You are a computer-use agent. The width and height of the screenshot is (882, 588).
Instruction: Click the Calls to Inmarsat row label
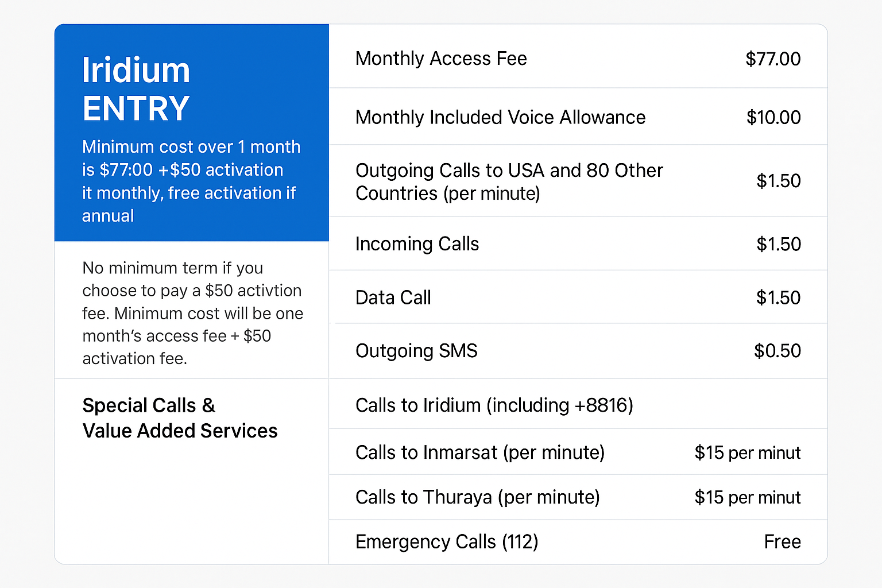click(x=479, y=452)
